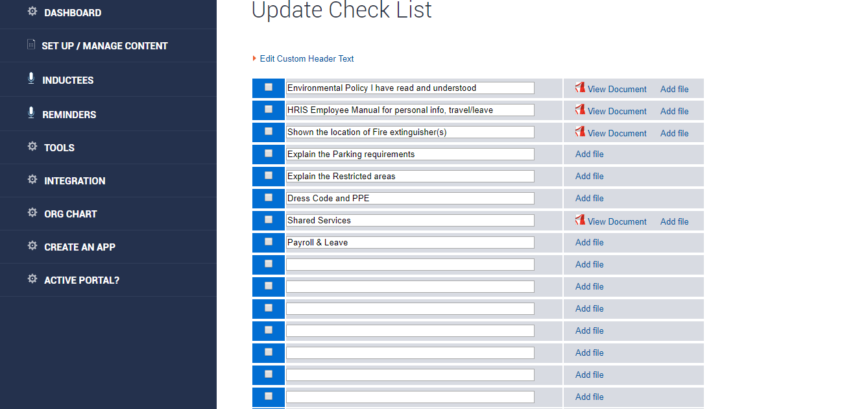Click the first empty checklist text field

click(410, 264)
